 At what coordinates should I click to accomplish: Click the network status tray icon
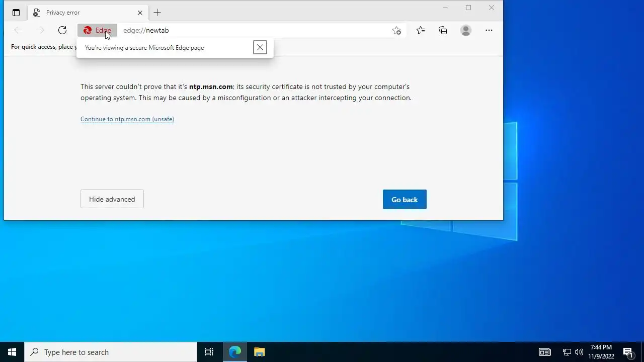click(567, 352)
